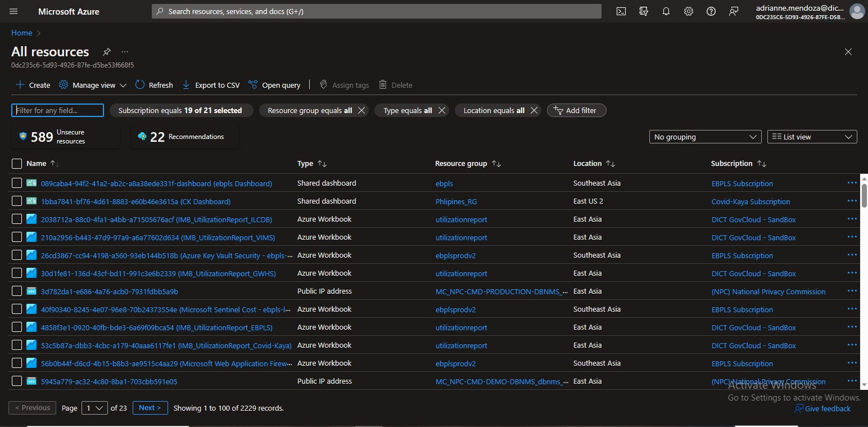Check the Microsoft Sentinel Cost row
This screenshot has height=427, width=868.
pos(17,309)
